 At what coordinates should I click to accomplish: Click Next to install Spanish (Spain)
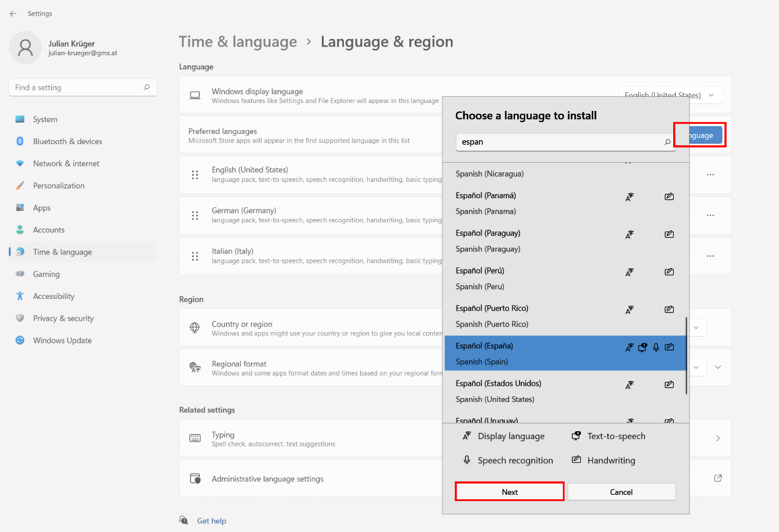[x=509, y=491]
